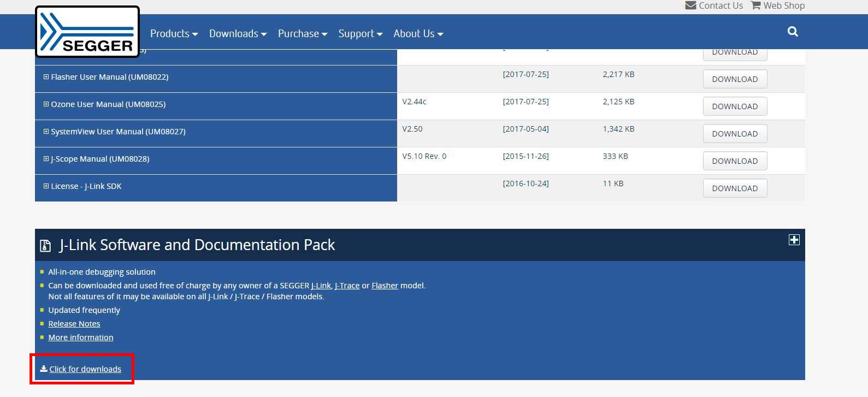The height and width of the screenshot is (397, 868).
Task: Download the SystemView User Manual
Action: click(x=735, y=134)
